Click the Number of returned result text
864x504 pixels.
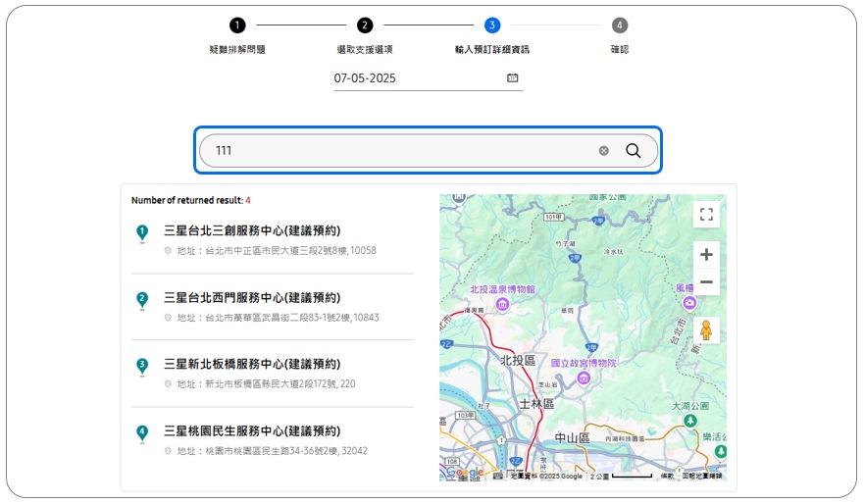click(190, 200)
